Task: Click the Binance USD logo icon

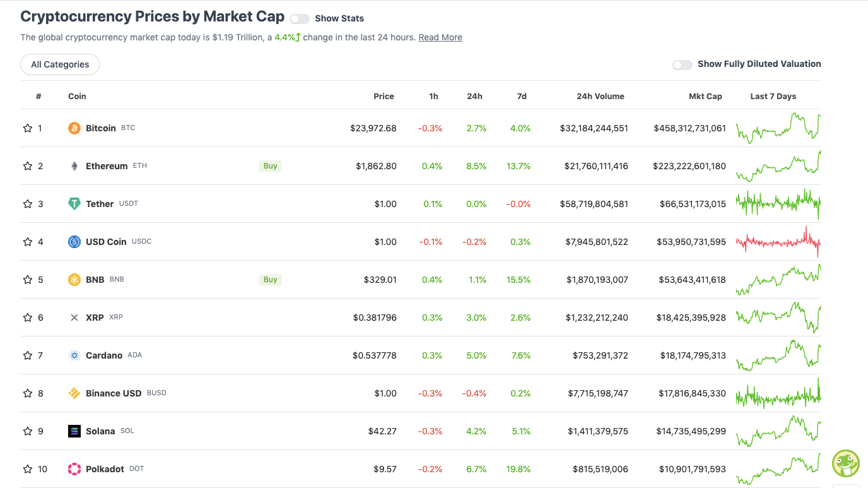Action: click(74, 393)
